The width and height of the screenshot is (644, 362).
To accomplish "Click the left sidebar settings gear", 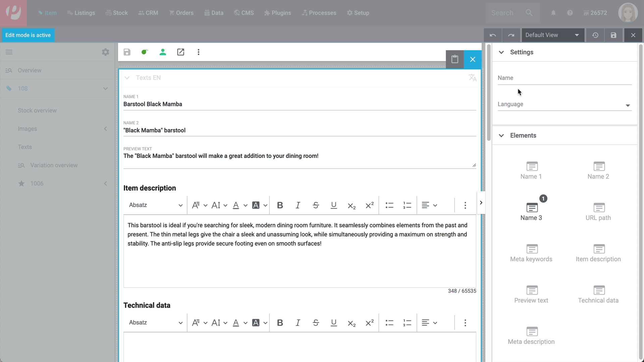I will click(105, 52).
